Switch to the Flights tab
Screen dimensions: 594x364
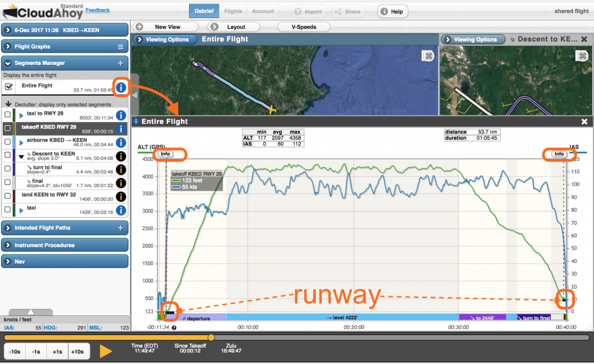[x=233, y=10]
